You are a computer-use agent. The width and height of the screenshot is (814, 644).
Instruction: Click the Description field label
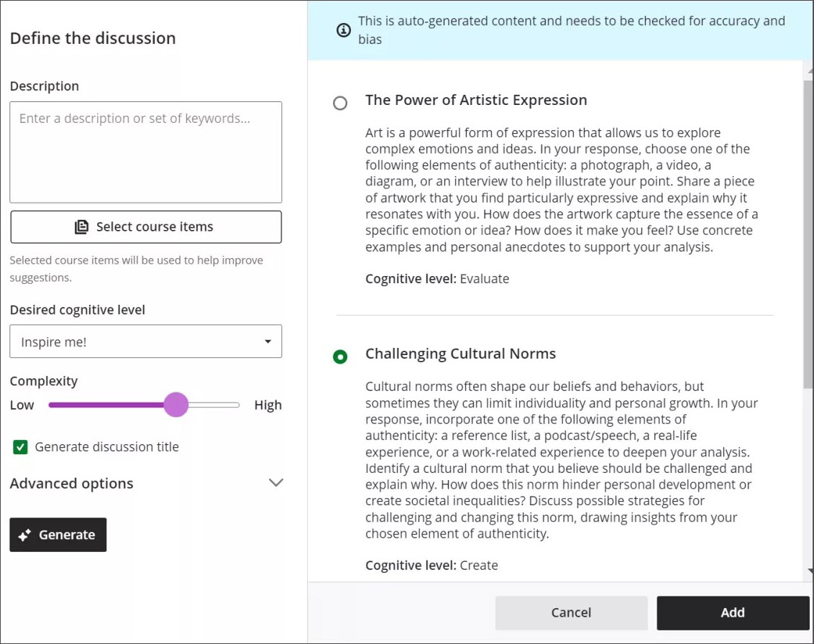click(45, 86)
